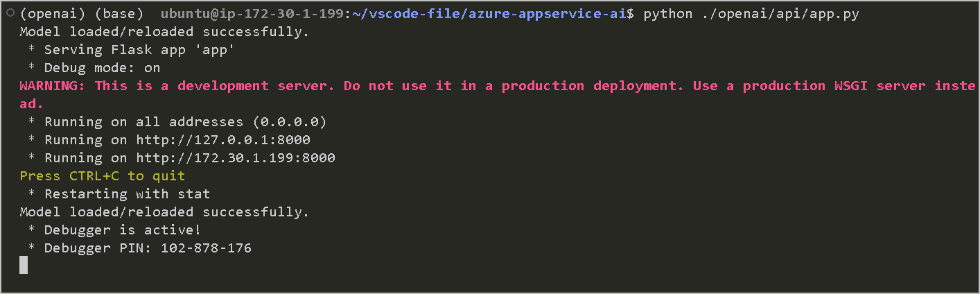
Task: Click the Debug mode: on line
Action: point(94,68)
